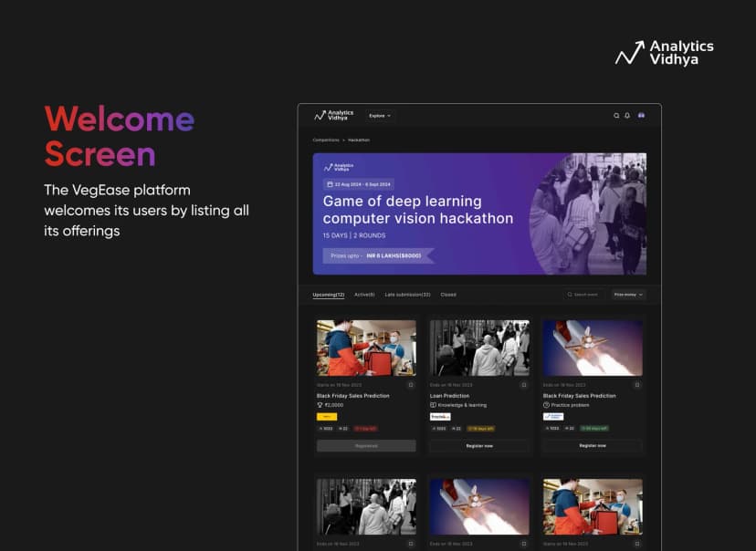
Task: Click the Knowledge & learning book icon
Action: [x=433, y=405]
